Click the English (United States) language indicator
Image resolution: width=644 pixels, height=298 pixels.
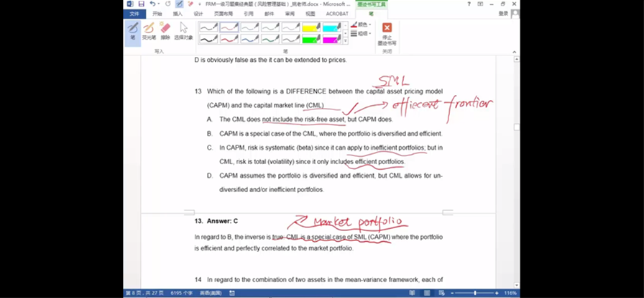tap(211, 293)
